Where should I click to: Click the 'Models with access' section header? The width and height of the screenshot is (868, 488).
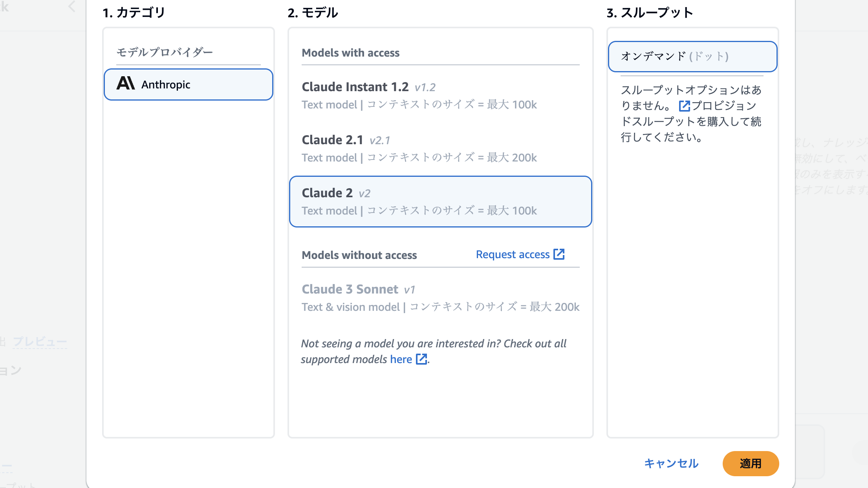pos(350,53)
